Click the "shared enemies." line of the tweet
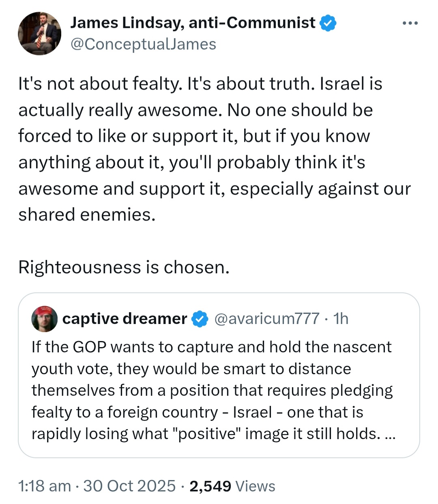The width and height of the screenshot is (438, 504). (x=87, y=214)
